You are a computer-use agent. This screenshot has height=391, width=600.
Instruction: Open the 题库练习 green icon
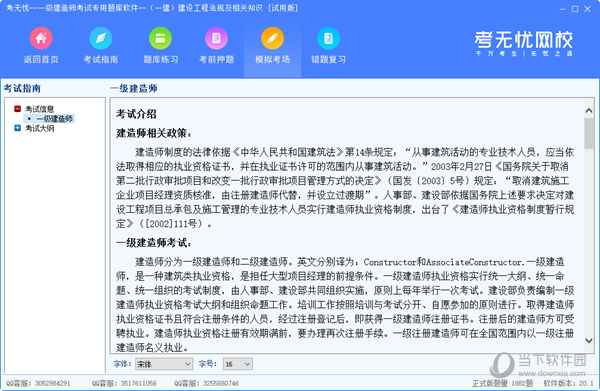[x=160, y=38]
